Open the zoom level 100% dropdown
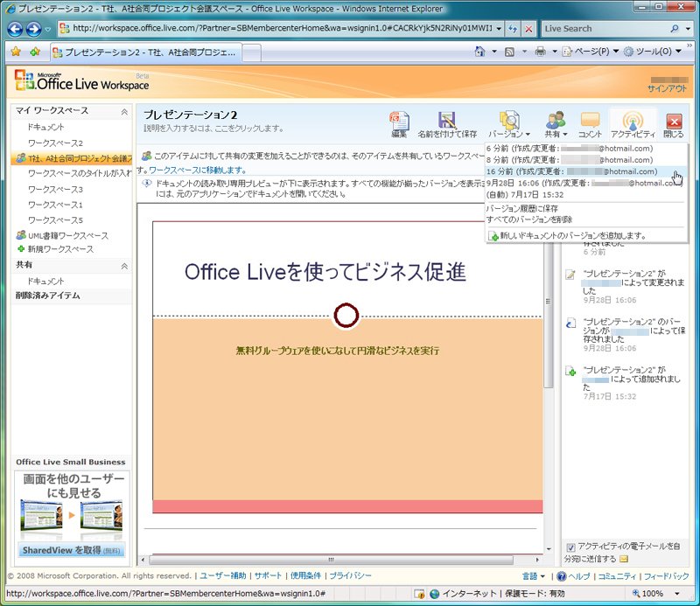This screenshot has height=606, width=700. [x=677, y=594]
